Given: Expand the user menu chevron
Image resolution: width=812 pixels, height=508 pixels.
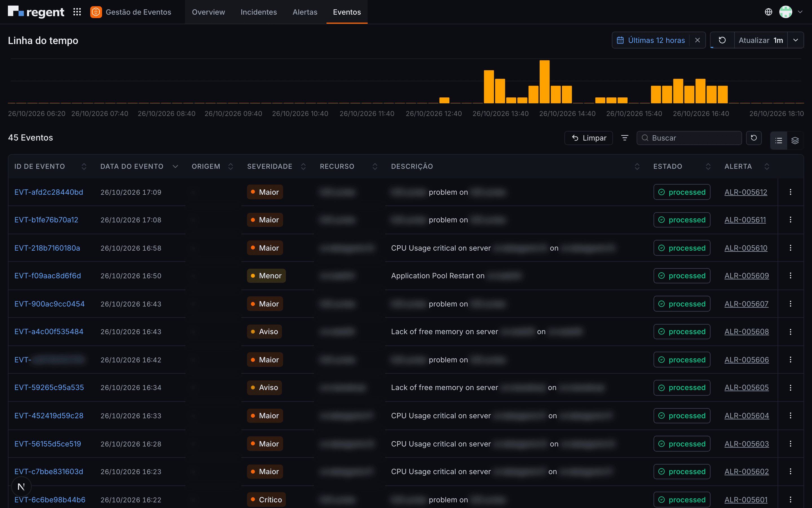Looking at the screenshot, I should [800, 12].
